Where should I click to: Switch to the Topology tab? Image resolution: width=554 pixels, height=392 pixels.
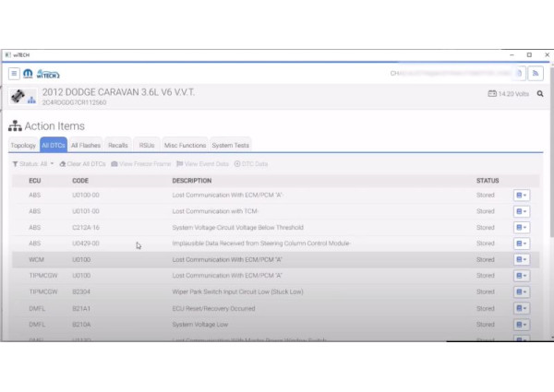[x=23, y=146]
